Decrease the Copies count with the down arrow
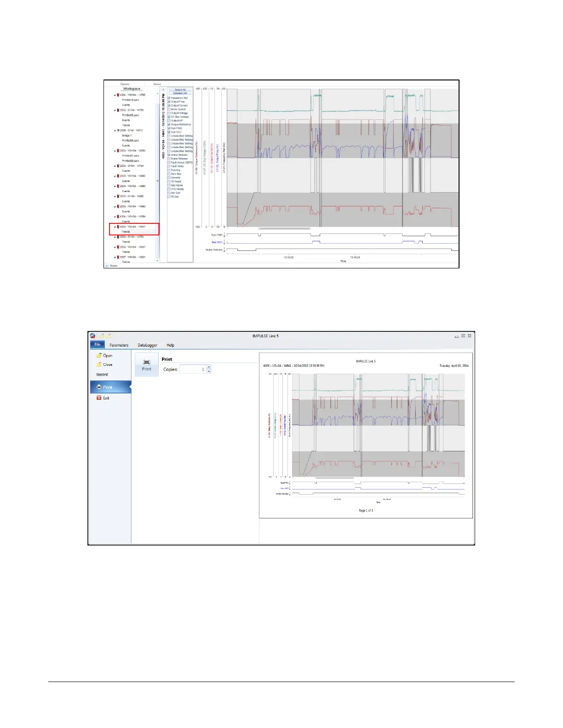563x728 pixels. click(x=209, y=371)
